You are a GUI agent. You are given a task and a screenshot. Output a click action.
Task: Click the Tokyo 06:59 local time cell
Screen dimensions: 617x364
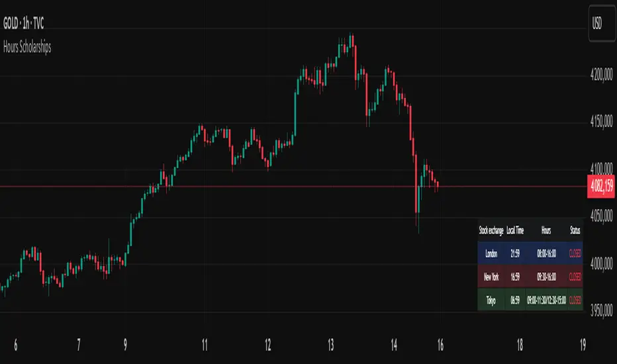tap(515, 299)
